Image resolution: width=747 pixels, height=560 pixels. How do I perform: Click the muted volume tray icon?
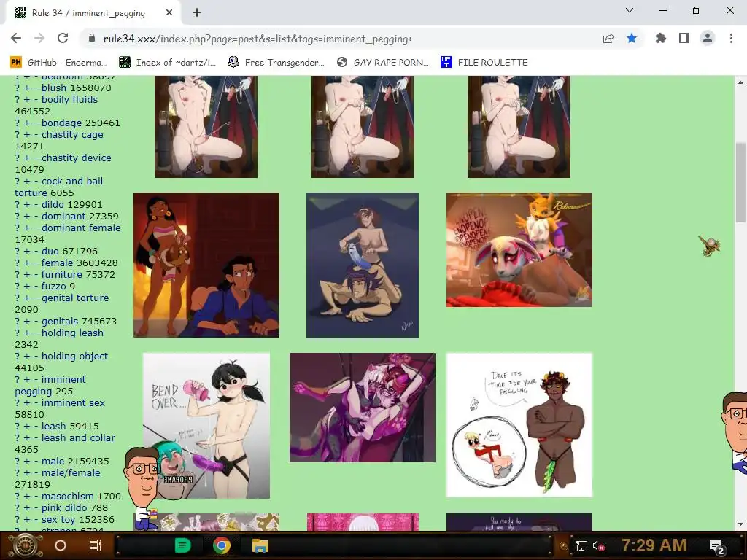click(x=598, y=545)
